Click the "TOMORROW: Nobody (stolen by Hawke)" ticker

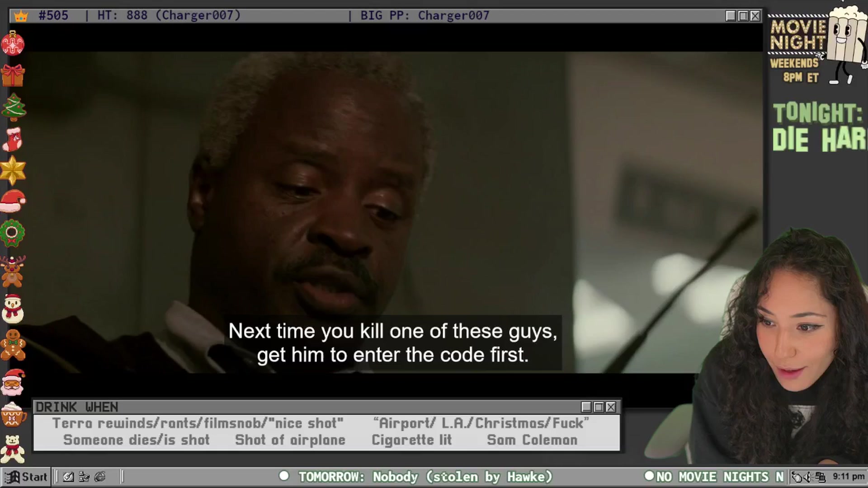425,477
